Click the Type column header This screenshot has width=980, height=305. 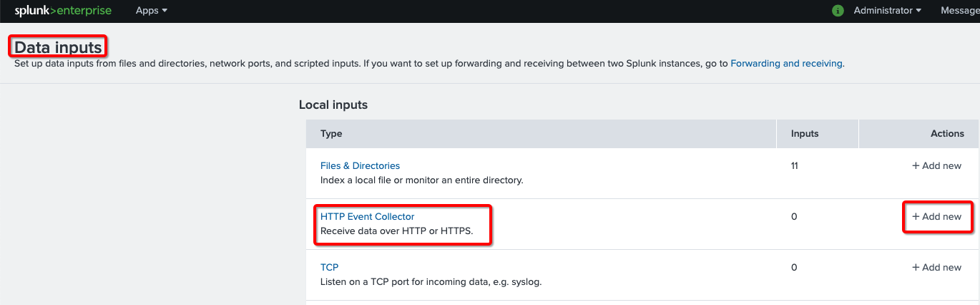pyautogui.click(x=331, y=133)
